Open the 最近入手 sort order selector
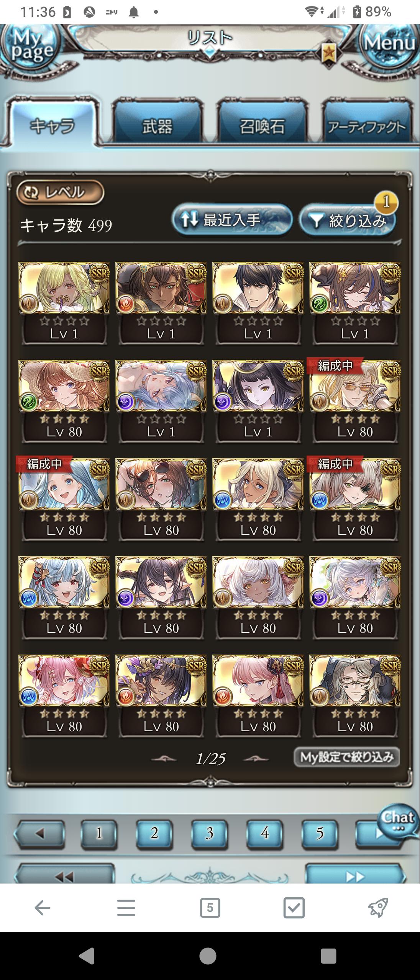Screen dimensions: 420x980 click(x=232, y=220)
